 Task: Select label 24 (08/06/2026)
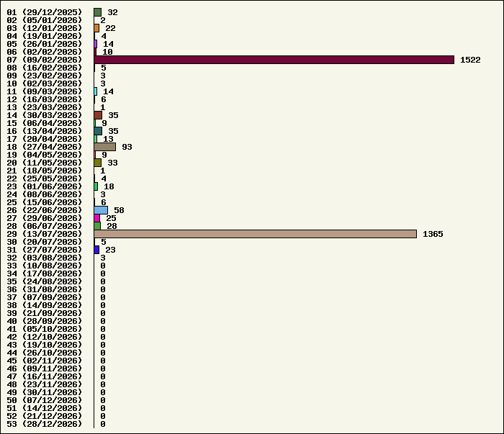pos(45,194)
